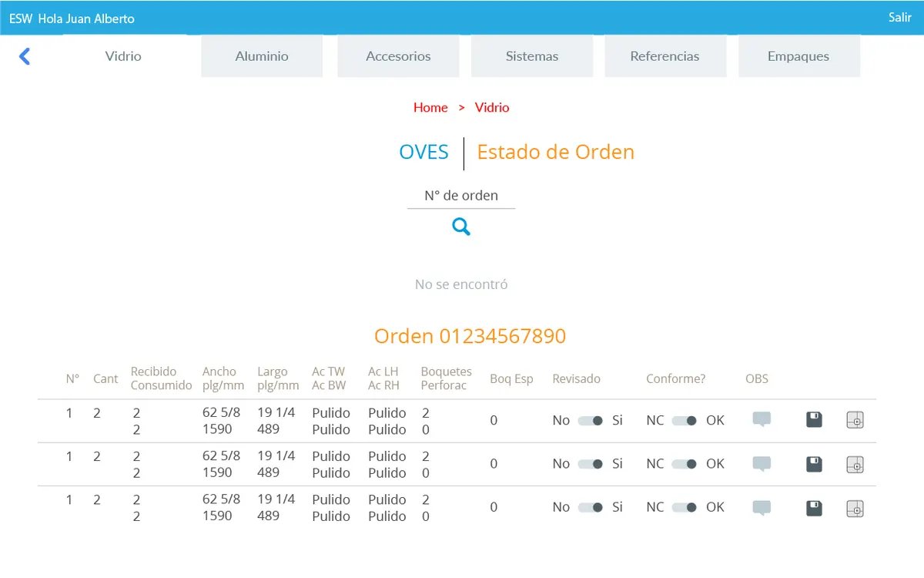Click the 'Ac LH Ac RH' column header
The width and height of the screenshot is (924, 578).
click(384, 378)
